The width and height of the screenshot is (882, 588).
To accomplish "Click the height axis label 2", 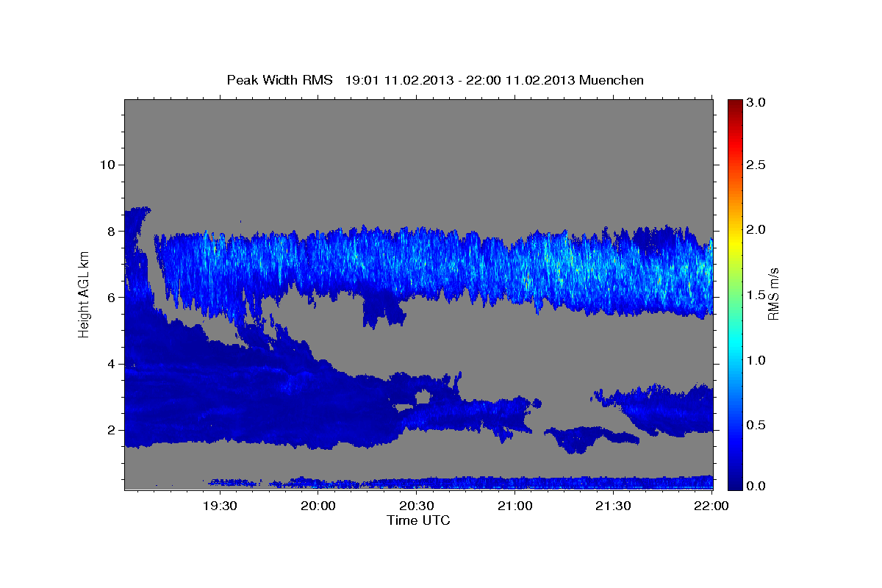I will click(x=110, y=430).
